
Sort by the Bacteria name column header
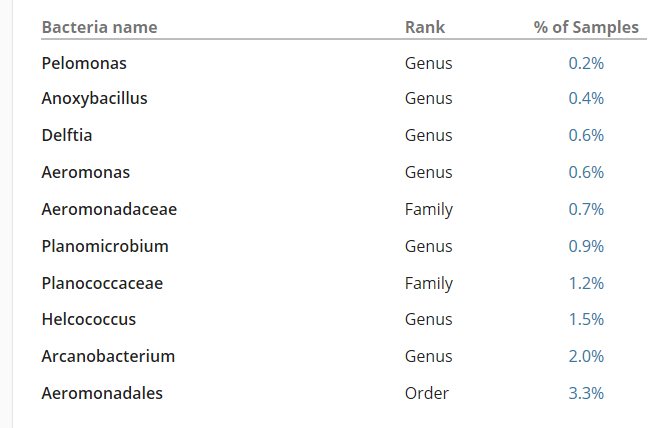99,27
